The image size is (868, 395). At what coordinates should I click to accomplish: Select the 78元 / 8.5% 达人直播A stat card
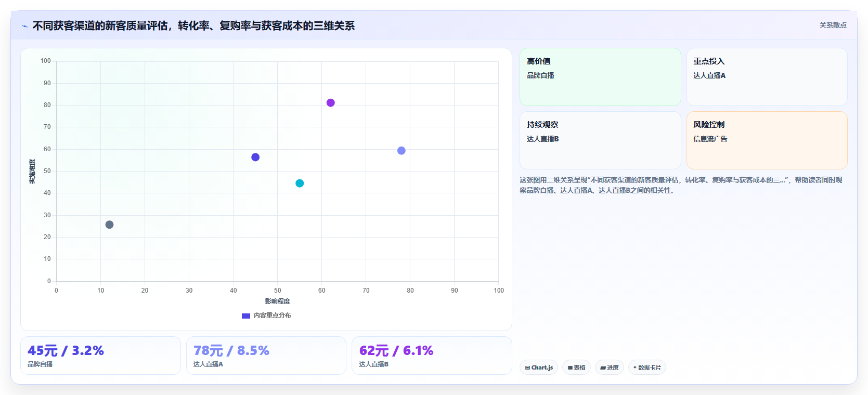[266, 355]
